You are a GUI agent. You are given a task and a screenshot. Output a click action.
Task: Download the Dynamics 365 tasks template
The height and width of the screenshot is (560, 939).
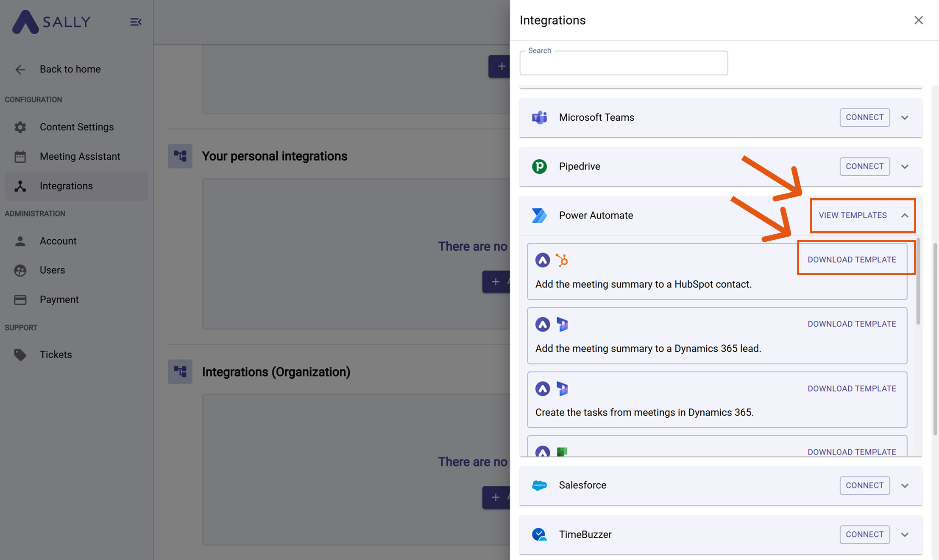coord(852,389)
